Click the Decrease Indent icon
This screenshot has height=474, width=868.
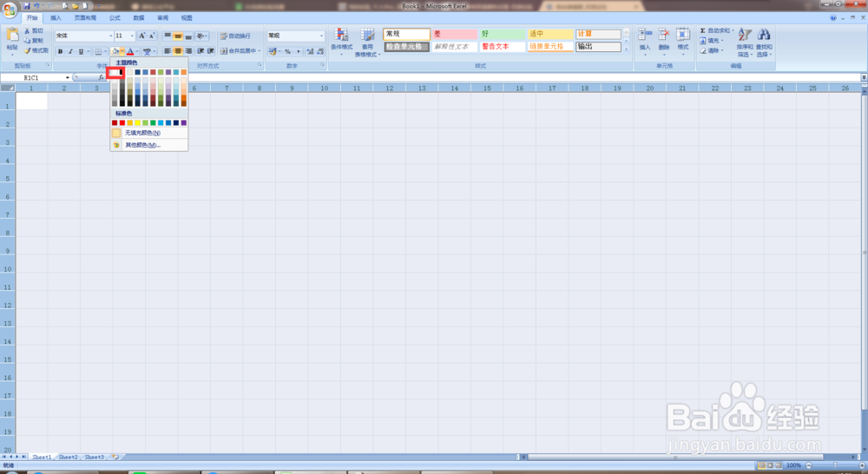point(200,51)
